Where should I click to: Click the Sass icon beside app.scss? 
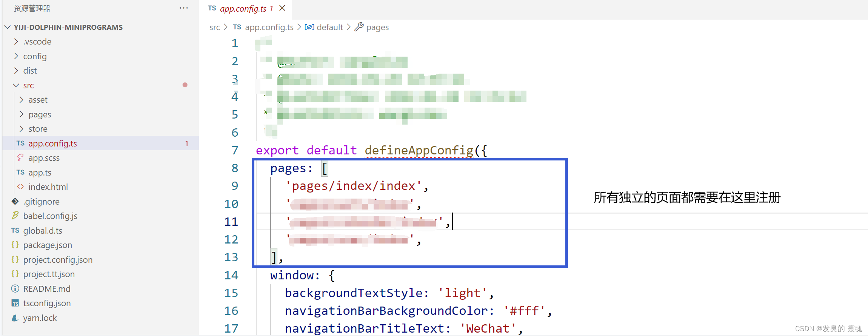pos(20,158)
